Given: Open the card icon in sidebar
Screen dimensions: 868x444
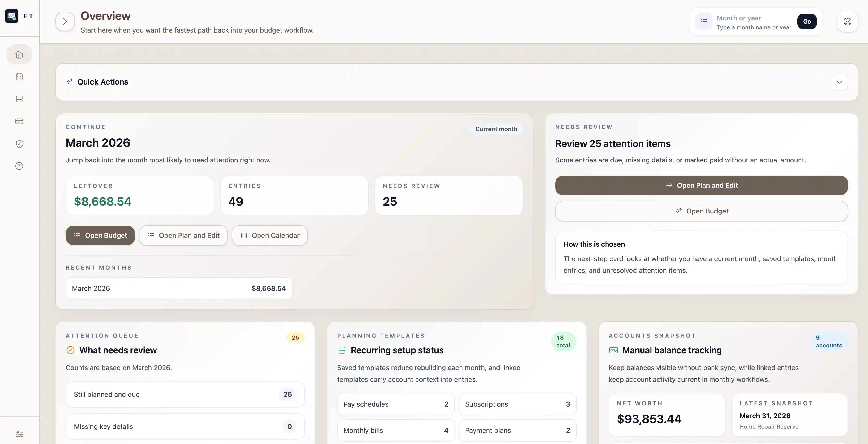Looking at the screenshot, I should 19,121.
